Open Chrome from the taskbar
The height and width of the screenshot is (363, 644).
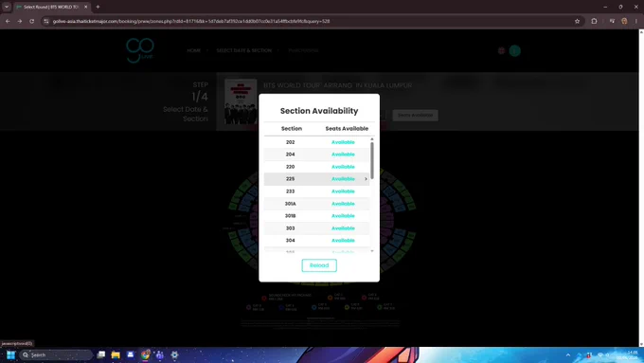point(145,354)
